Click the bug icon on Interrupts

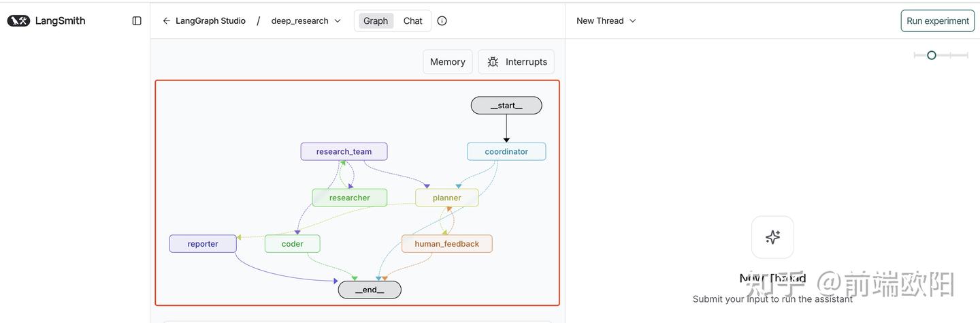[493, 61]
